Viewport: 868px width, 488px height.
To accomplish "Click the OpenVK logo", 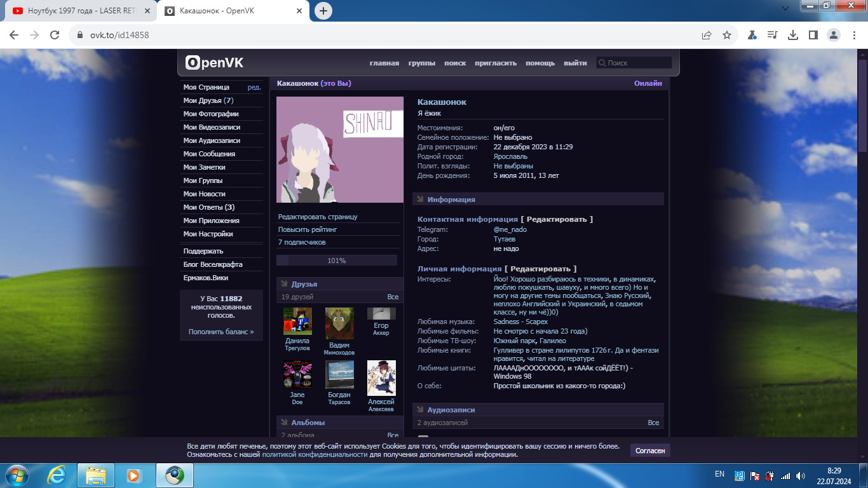I will point(214,63).
